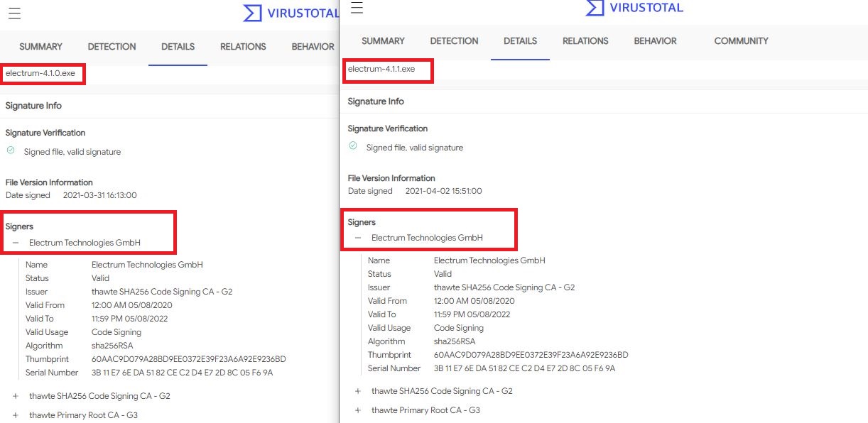
Task: Click the Valid To date in electrum-4.1.1 pane
Action: (x=472, y=314)
